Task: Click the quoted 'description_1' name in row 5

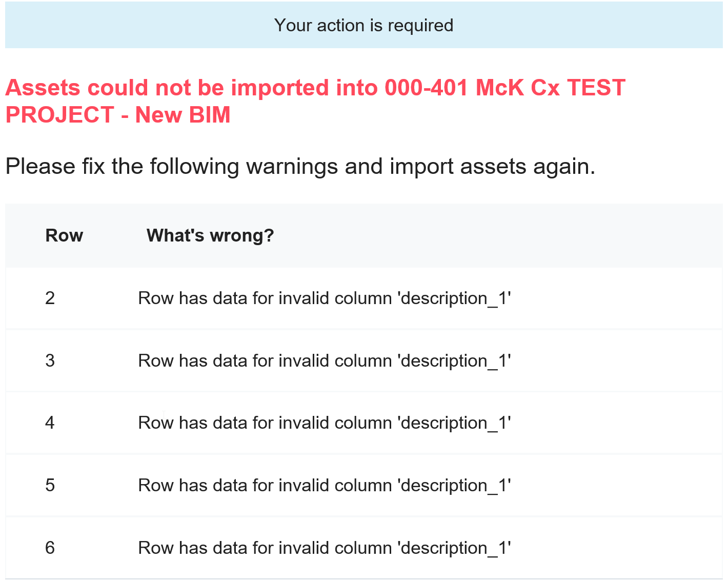Action: point(454,485)
